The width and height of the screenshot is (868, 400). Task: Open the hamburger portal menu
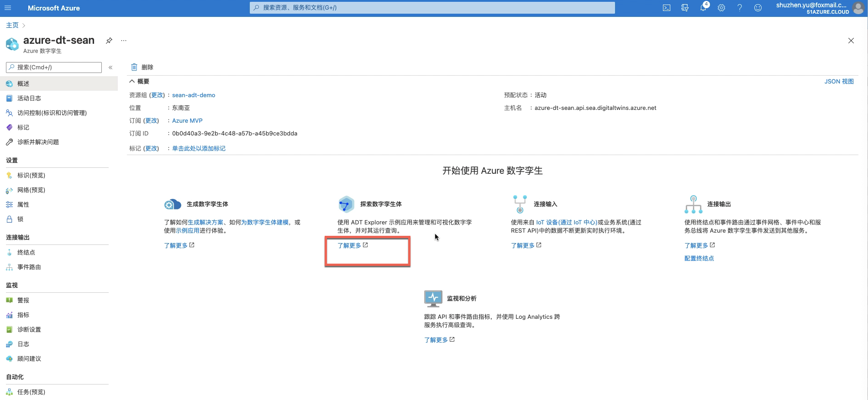(8, 8)
